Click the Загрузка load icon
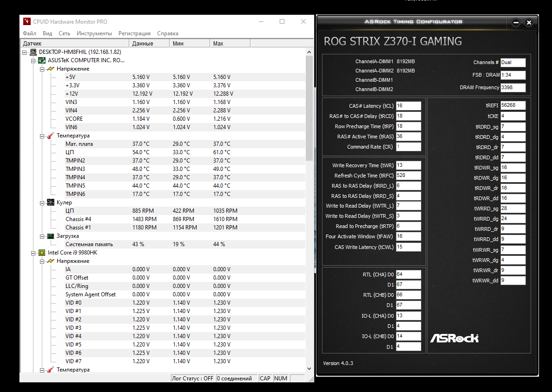This screenshot has width=552, height=392. (x=51, y=236)
